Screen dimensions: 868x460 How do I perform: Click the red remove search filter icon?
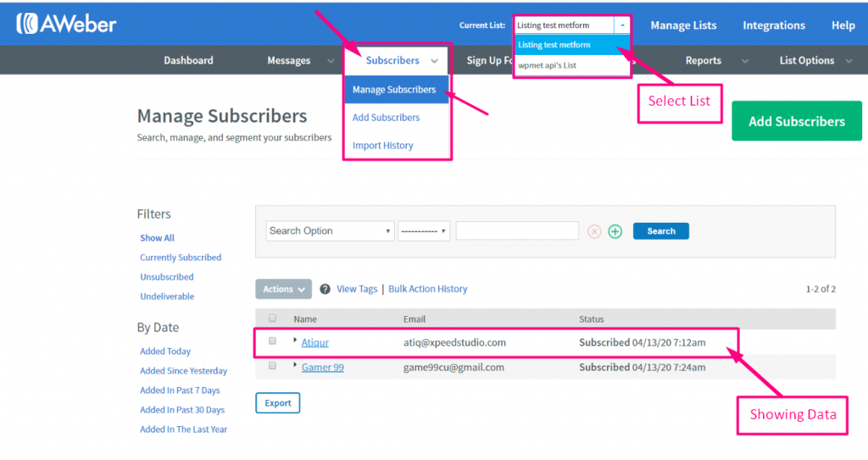point(594,231)
